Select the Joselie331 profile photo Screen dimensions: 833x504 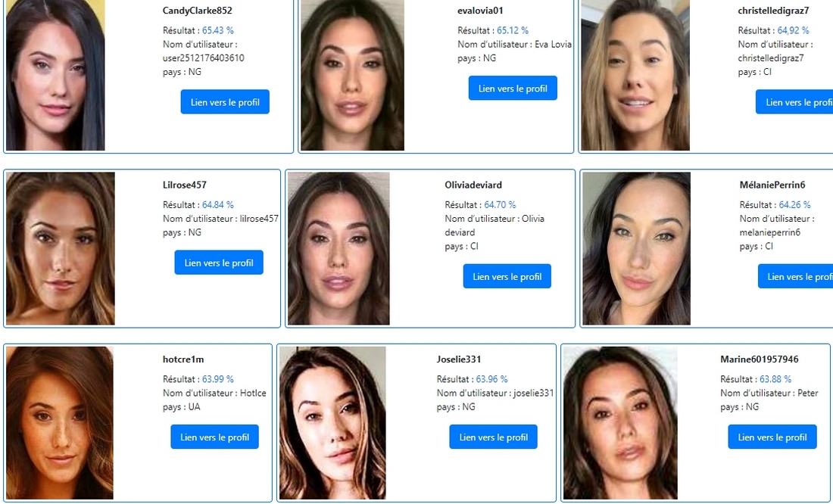[x=332, y=423]
